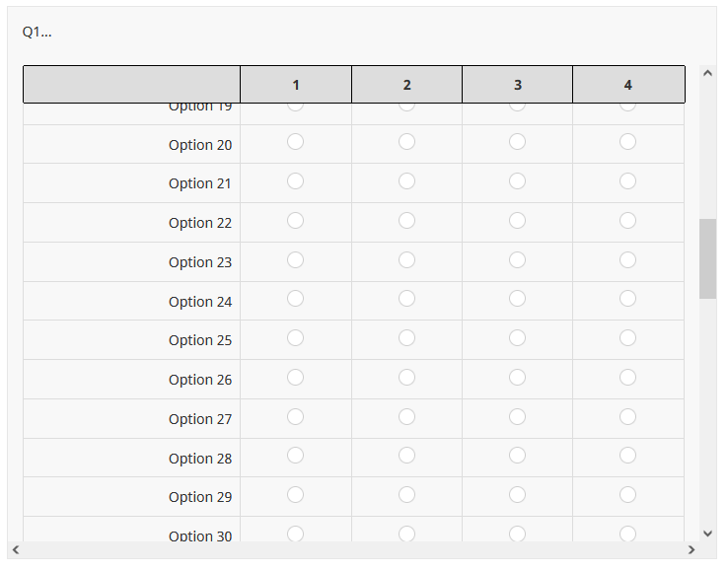Choose rating 4 for Option 25

click(627, 338)
